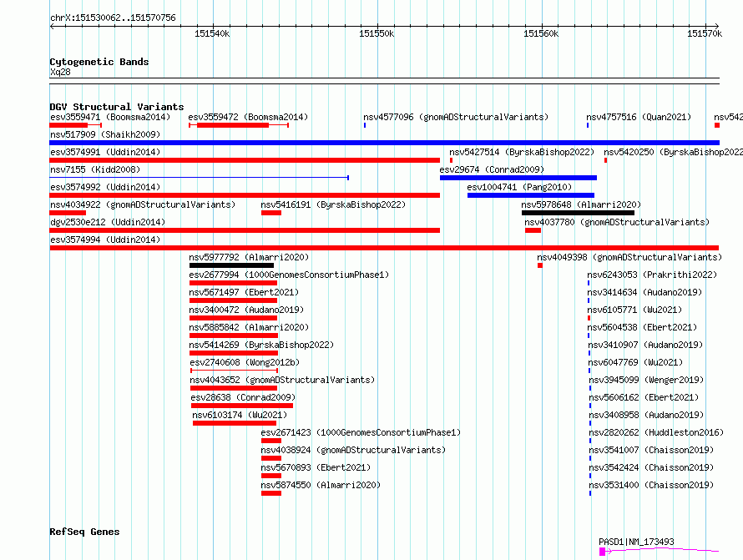Open nsv4049398 gnomAD variant label

pyautogui.click(x=629, y=257)
